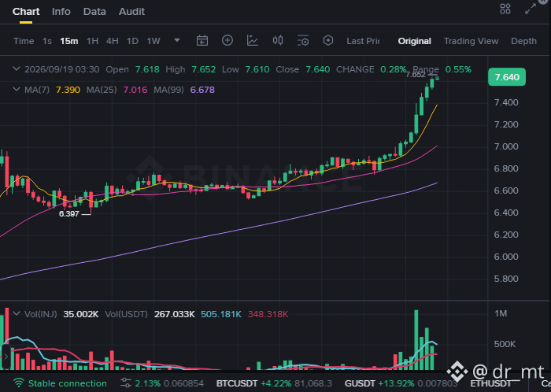Expand chart to fullscreen with arrows icon
551x392 pixels.
[531, 9]
